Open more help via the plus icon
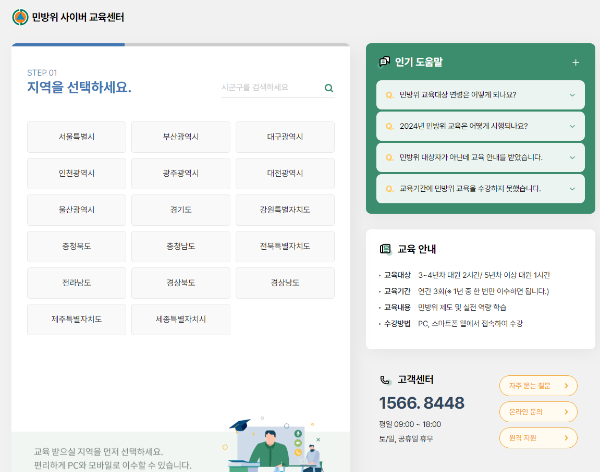600x472 pixels. click(x=576, y=62)
